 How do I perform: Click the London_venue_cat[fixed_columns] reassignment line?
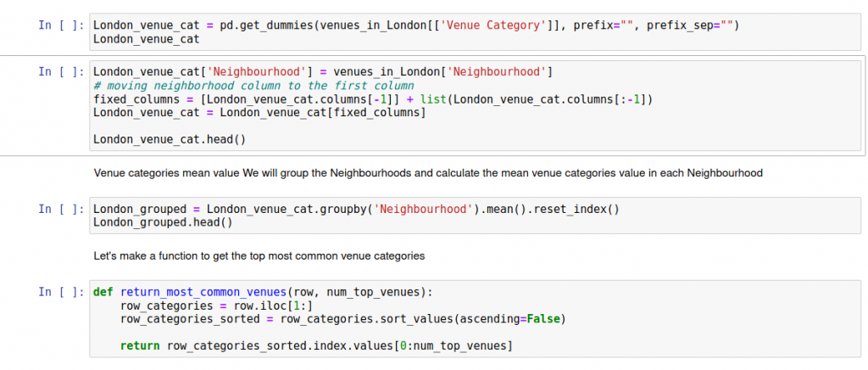[x=259, y=112]
